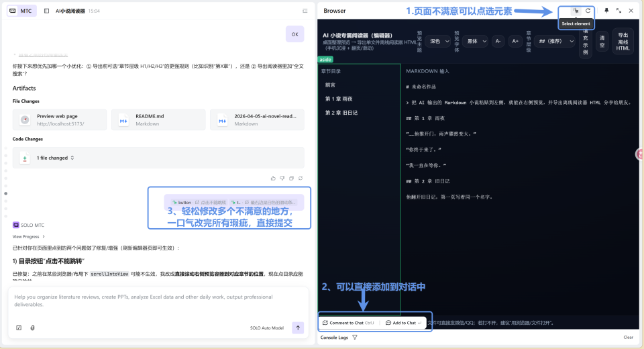The image size is (644, 349).
Task: Click the Markdown line '## 第 2 章 旧日记'
Action: point(427,181)
